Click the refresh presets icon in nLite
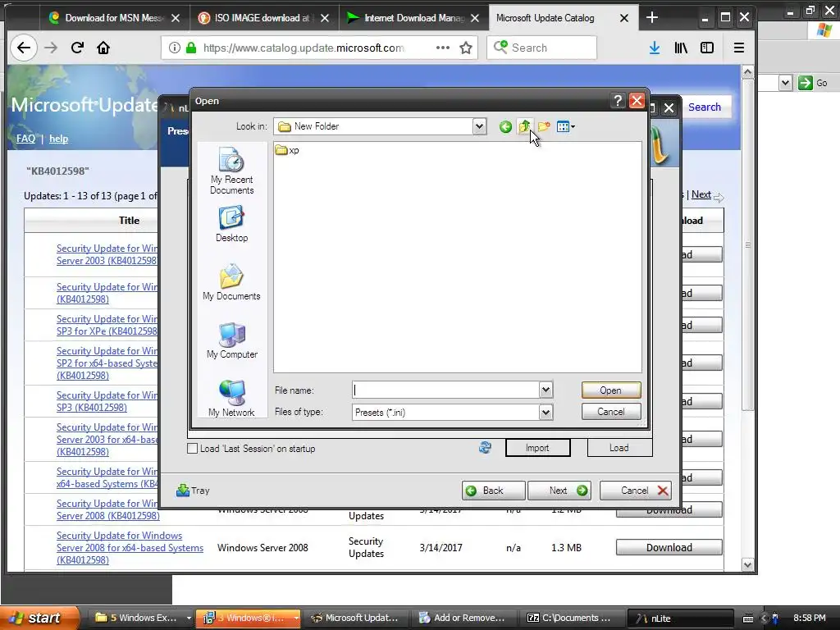Image resolution: width=840 pixels, height=630 pixels. (485, 447)
